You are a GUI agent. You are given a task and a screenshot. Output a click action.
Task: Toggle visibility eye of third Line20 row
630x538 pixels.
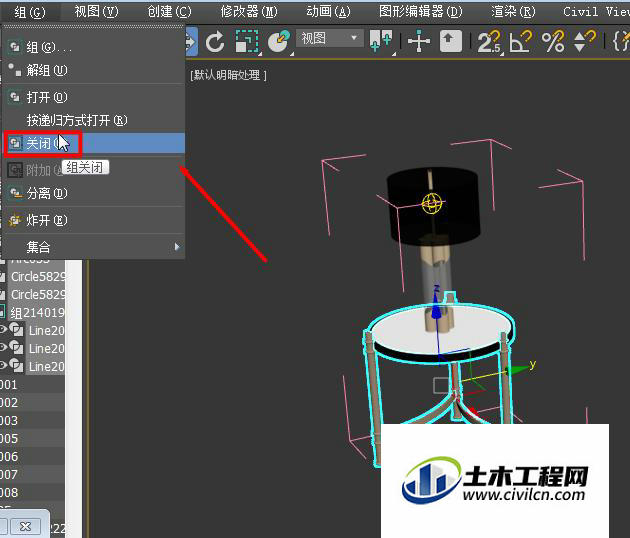[3, 365]
